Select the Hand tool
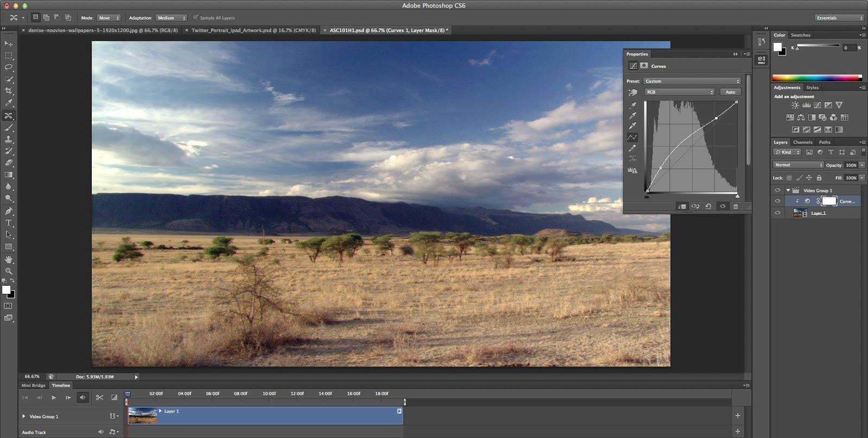 click(x=9, y=260)
